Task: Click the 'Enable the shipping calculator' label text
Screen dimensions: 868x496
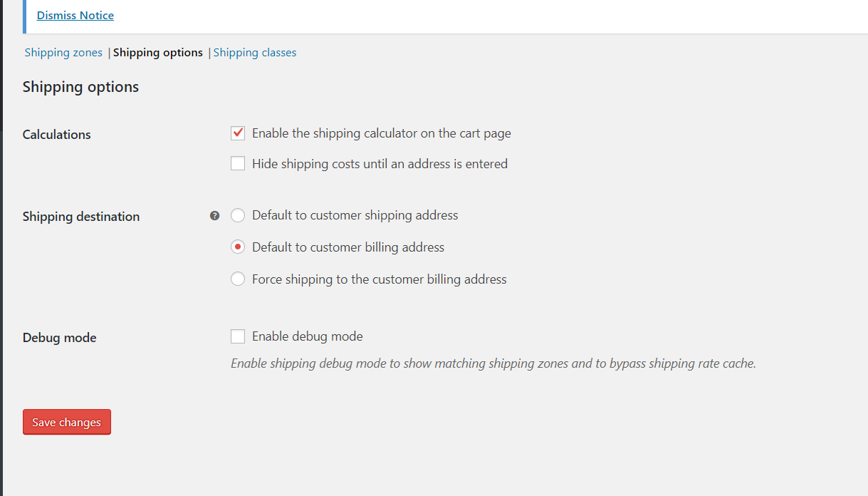Action: coord(381,133)
